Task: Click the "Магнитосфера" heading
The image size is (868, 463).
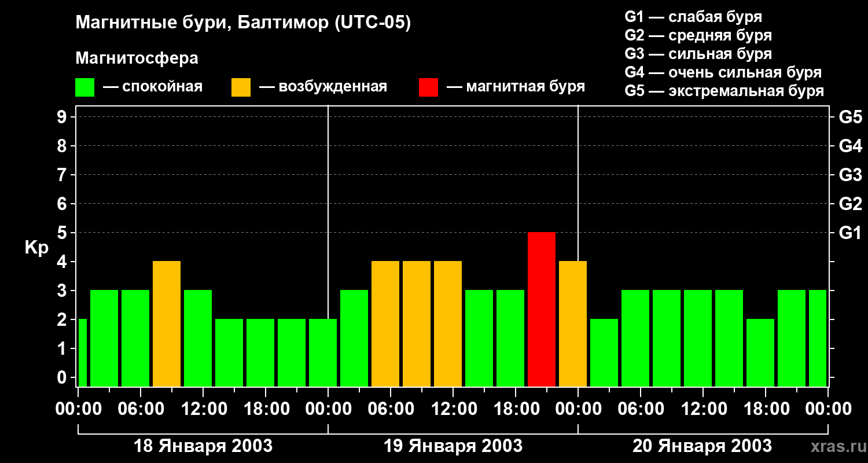Action: point(137,58)
